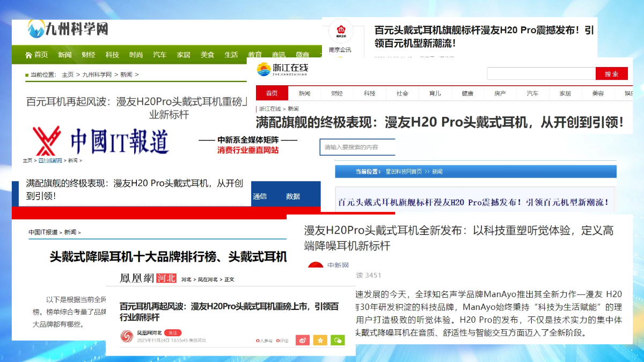
Task: Select 社会 tab on 浙江在线 navigation
Action: (x=402, y=93)
